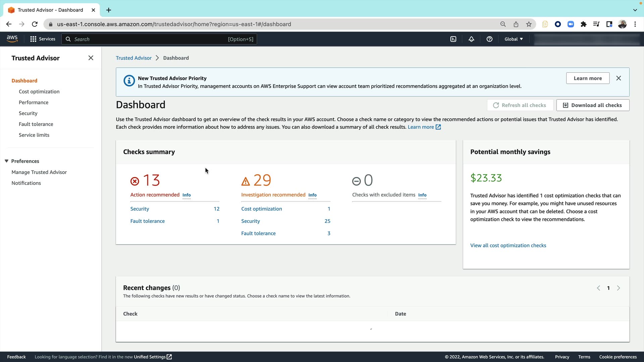Viewport: 644px width, 362px height.
Task: Reload the page
Action: point(35,24)
